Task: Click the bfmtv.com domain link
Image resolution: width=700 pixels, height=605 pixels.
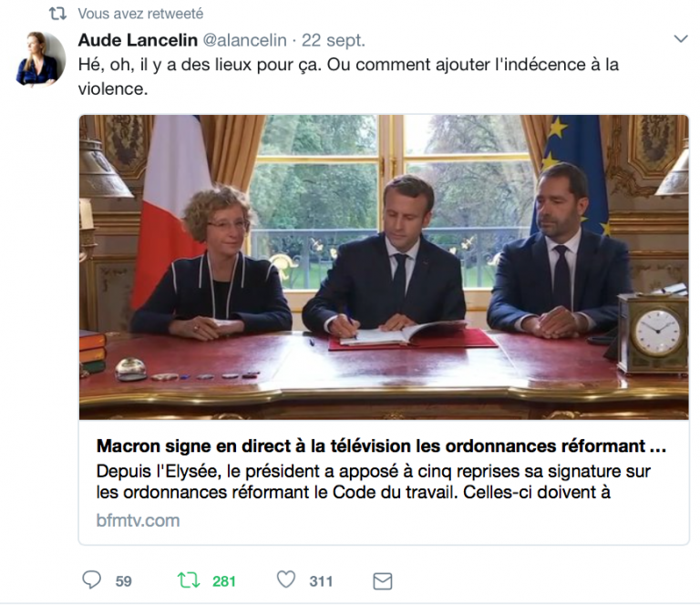Action: pos(138,520)
